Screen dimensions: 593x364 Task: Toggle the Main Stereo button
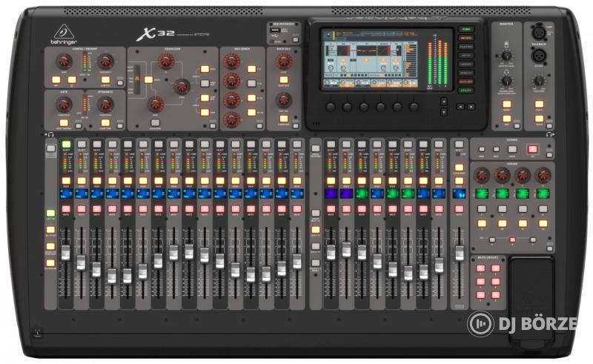[x=284, y=119]
